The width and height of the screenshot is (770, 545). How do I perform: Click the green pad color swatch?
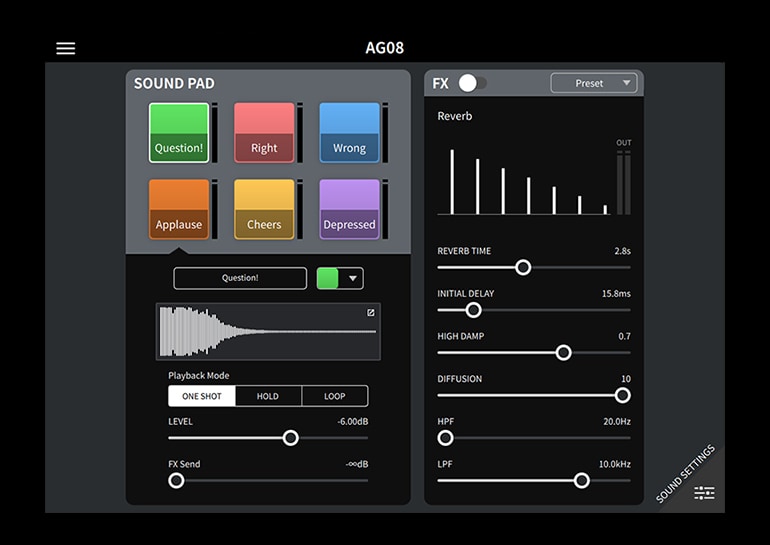(328, 278)
